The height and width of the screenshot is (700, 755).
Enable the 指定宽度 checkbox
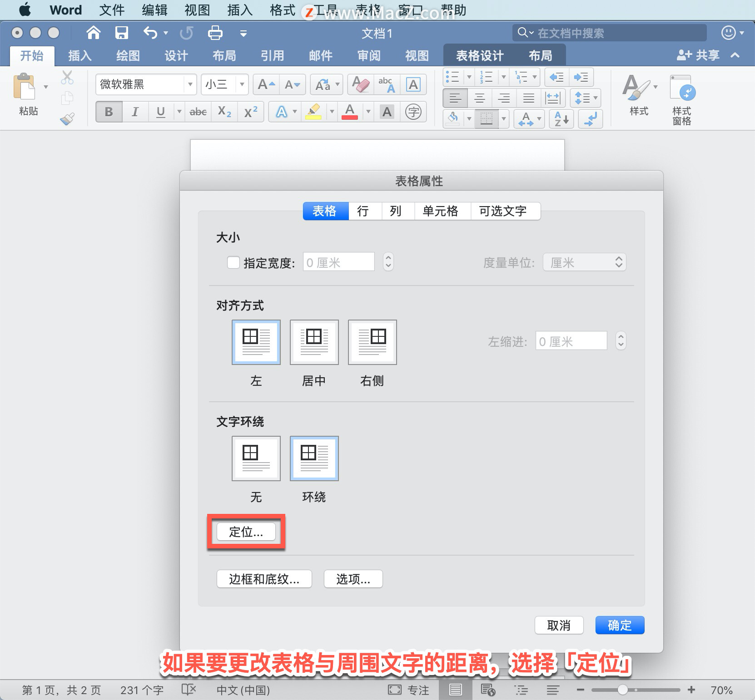click(x=233, y=262)
